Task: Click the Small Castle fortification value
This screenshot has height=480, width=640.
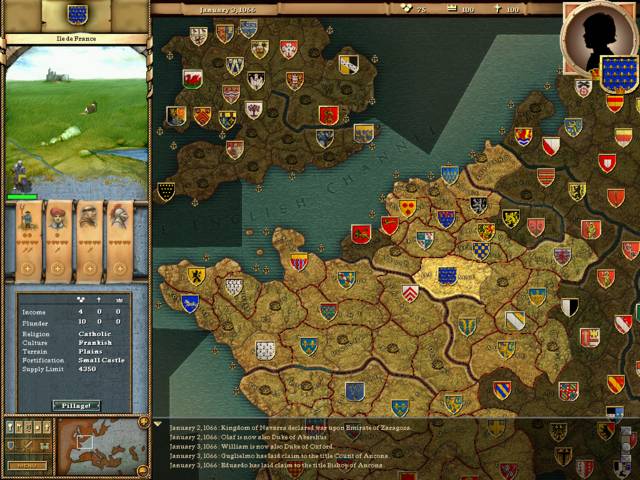Action: coord(102,360)
